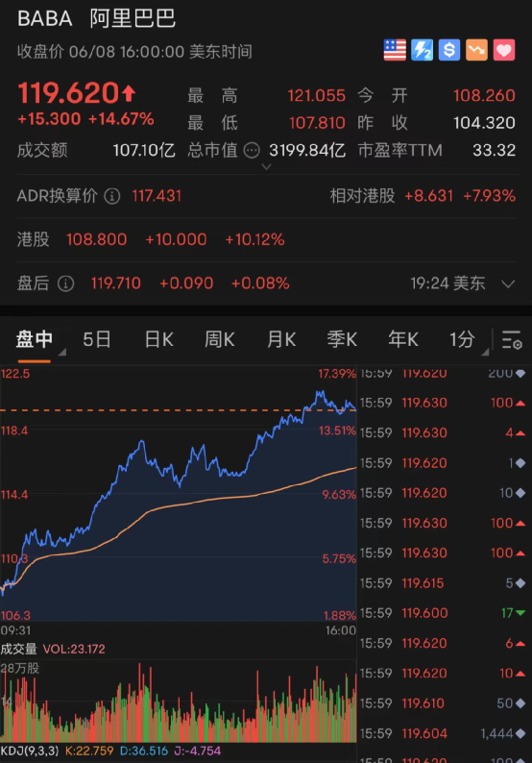Tap the +10.12% 港股 change
Viewport: 532px width, 763px height.
tap(254, 239)
